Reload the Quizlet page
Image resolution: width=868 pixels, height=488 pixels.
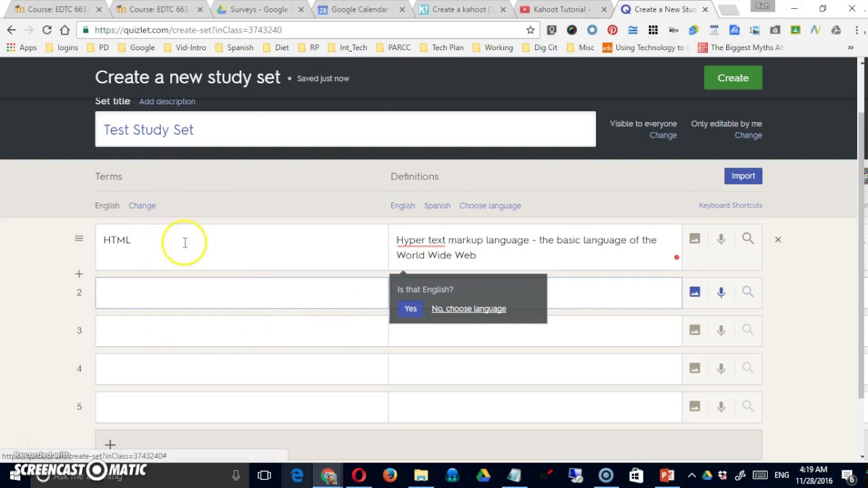[47, 30]
